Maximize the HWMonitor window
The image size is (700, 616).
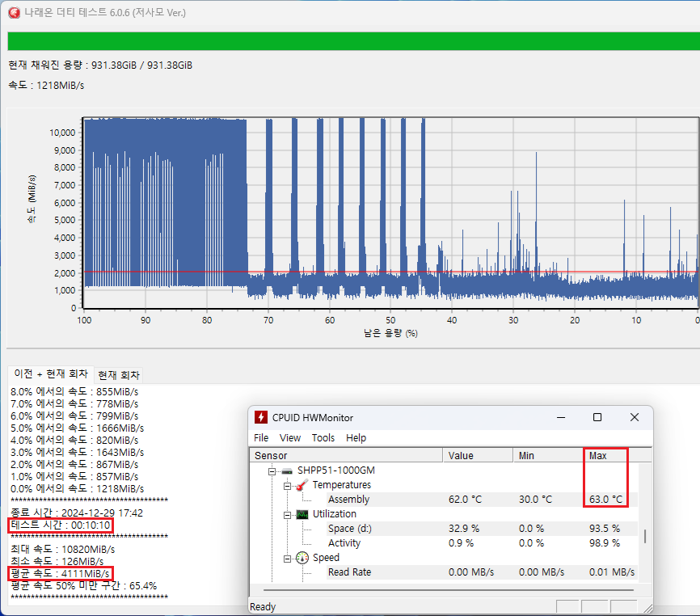[597, 417]
